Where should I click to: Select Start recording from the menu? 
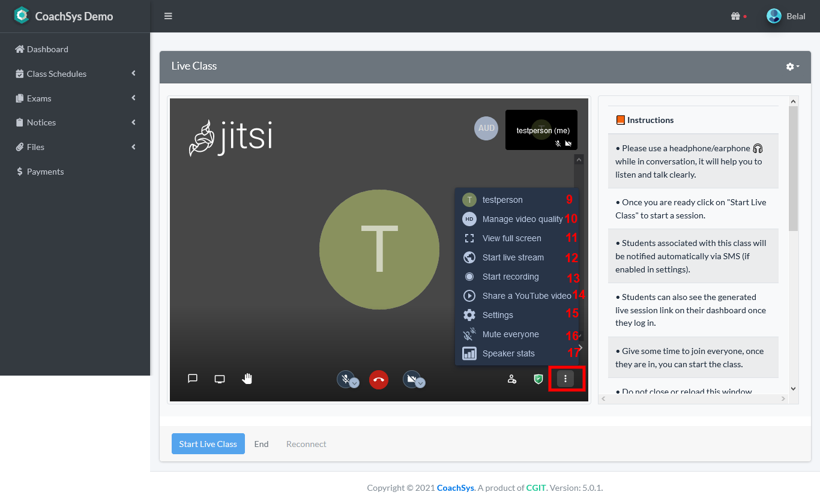click(510, 277)
